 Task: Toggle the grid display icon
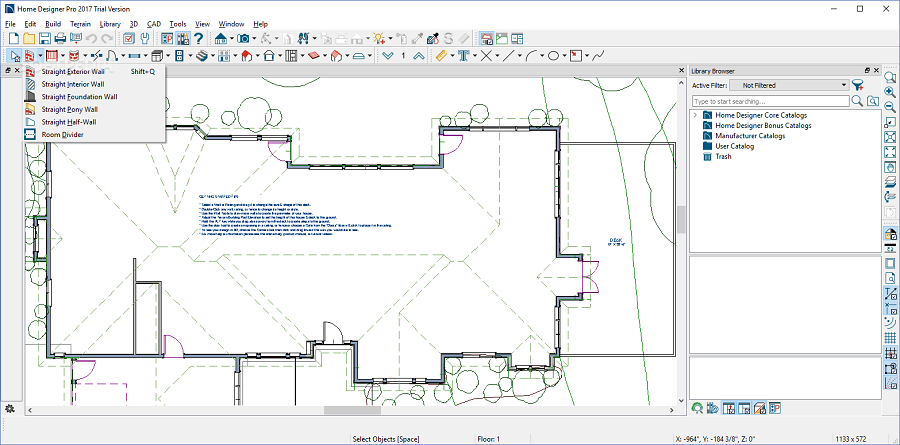890,338
